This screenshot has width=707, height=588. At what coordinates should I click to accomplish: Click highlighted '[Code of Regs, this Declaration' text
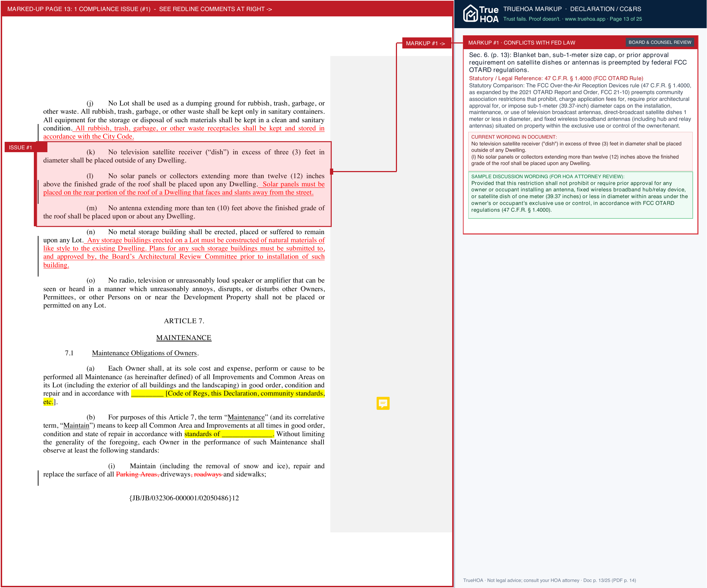tap(212, 393)
